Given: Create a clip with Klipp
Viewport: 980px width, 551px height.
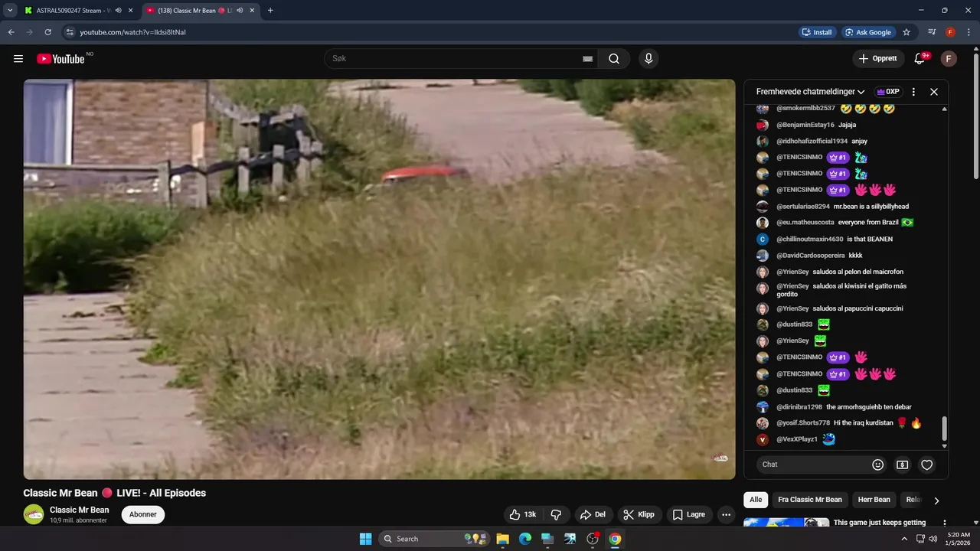Looking at the screenshot, I should 639,515.
